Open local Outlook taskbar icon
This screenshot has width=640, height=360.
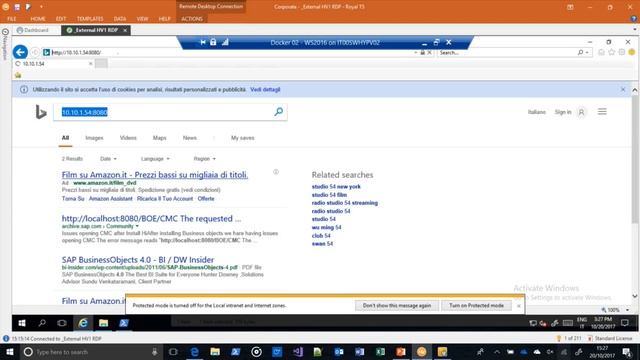339,351
